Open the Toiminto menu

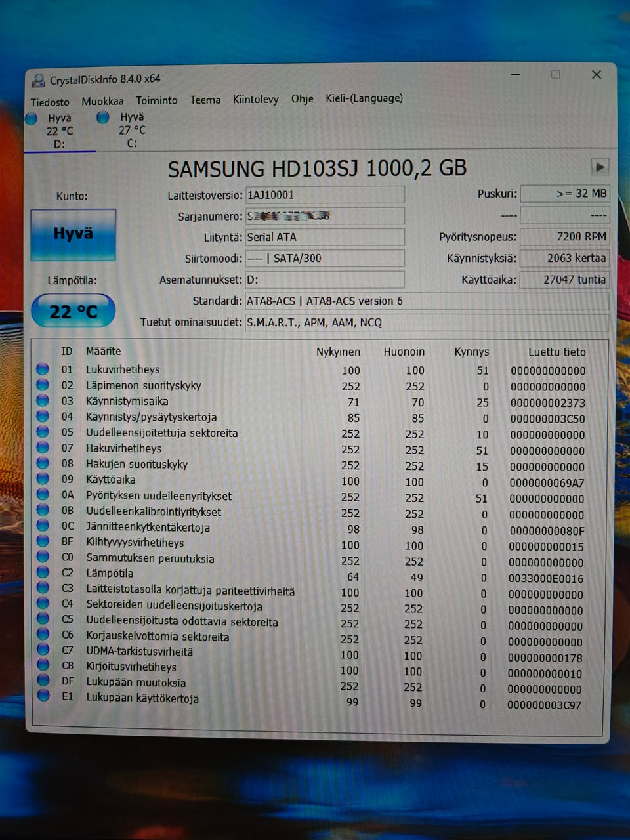pos(156,100)
